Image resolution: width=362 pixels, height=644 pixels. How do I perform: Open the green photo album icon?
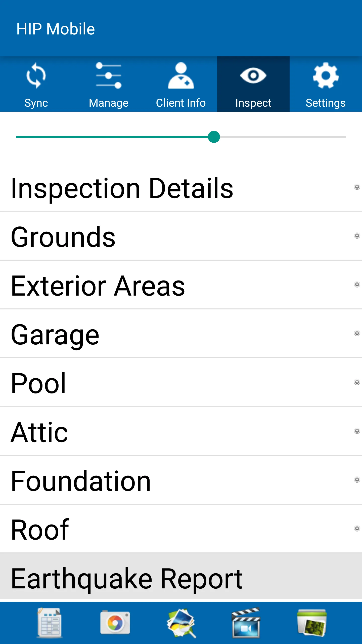[x=312, y=623]
